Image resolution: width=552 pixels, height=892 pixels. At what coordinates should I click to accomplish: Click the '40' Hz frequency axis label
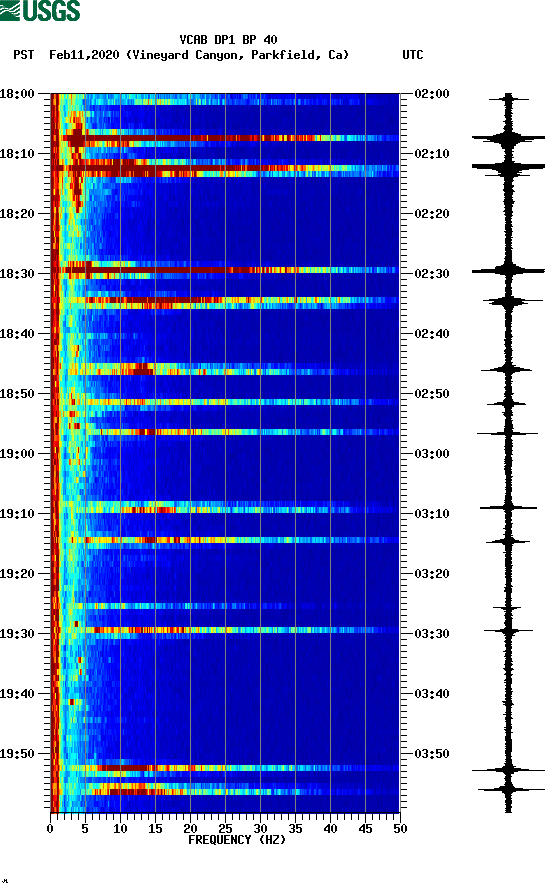[x=330, y=829]
